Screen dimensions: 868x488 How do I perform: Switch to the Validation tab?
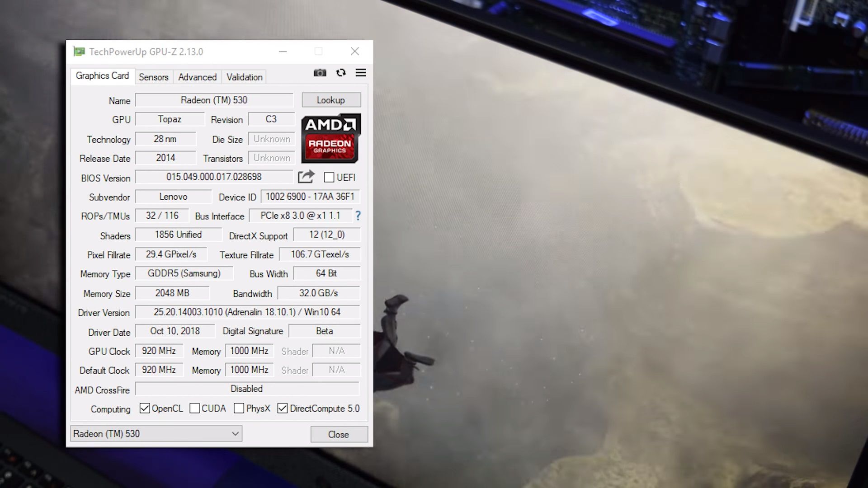244,77
